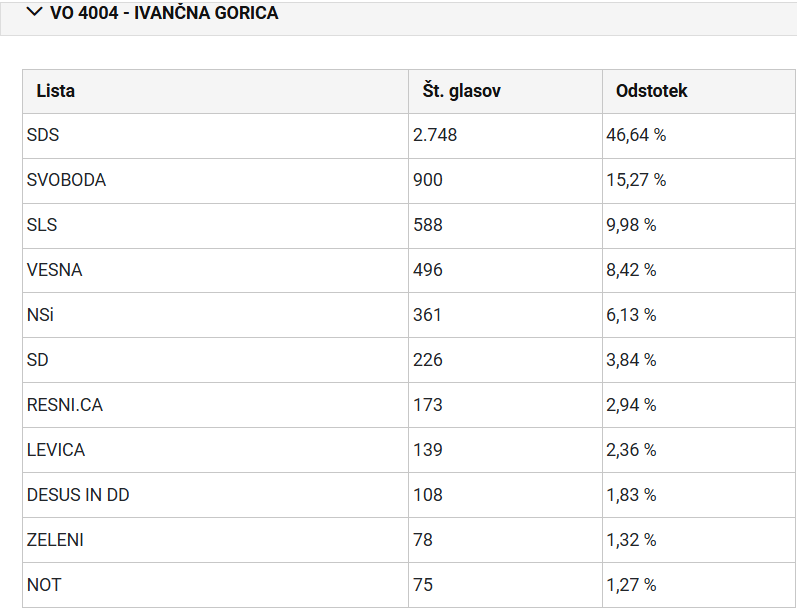Click the SVOBODA list name

(x=66, y=180)
